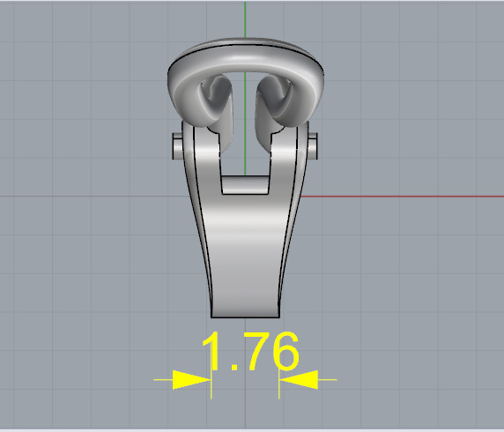Click the crossbar inside the clasp slot

(x=245, y=185)
